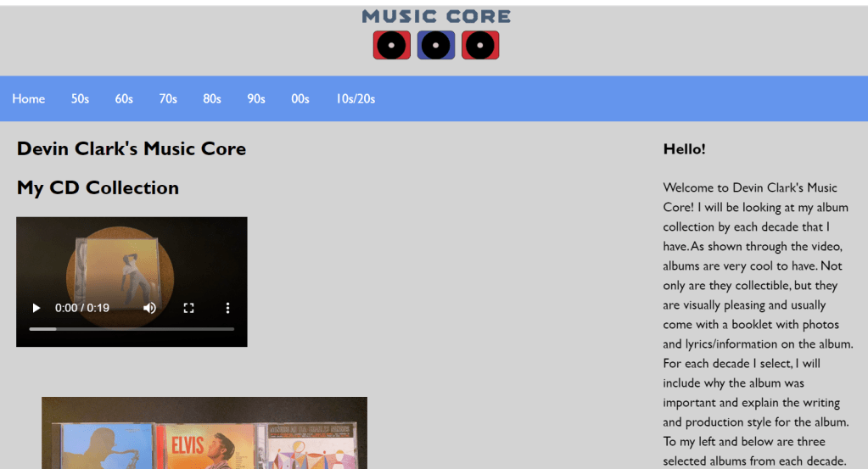Play the CD collection video
This screenshot has width=868, height=469.
[x=36, y=308]
